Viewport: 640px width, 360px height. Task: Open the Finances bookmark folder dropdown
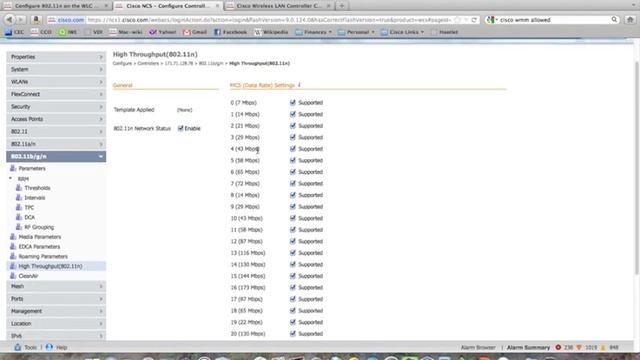pyautogui.click(x=313, y=32)
